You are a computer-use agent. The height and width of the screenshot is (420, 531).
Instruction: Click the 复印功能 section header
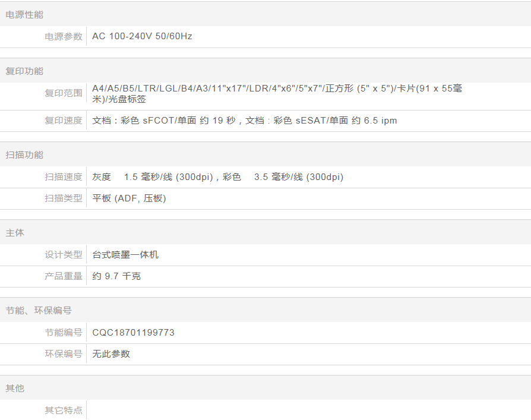click(24, 71)
